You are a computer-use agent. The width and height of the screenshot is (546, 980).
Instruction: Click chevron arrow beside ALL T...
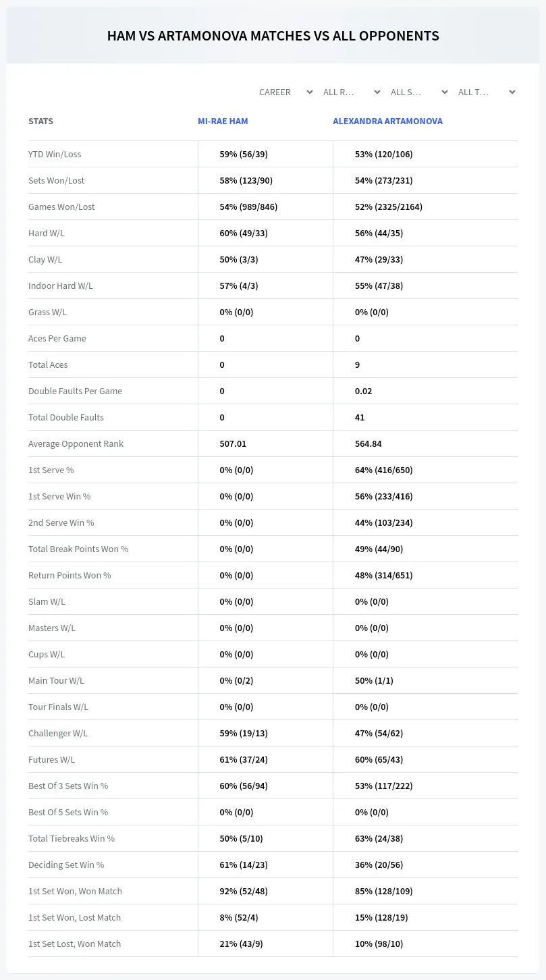512,92
